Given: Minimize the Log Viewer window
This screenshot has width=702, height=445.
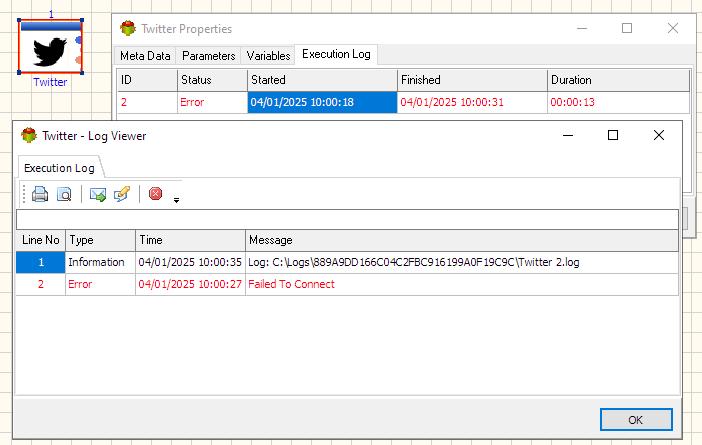Looking at the screenshot, I should [568, 135].
